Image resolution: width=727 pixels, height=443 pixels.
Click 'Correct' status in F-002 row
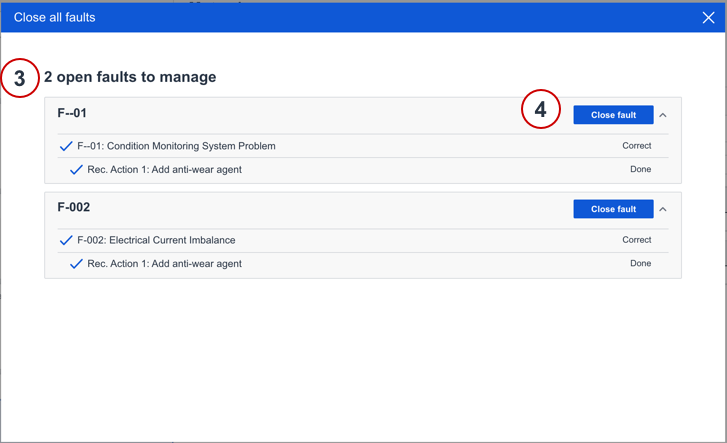click(637, 240)
